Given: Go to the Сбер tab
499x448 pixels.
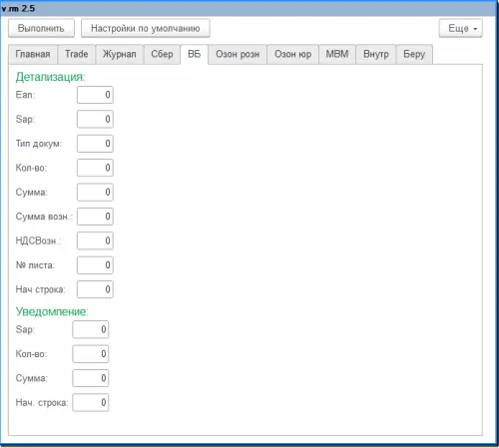Looking at the screenshot, I should (162, 54).
